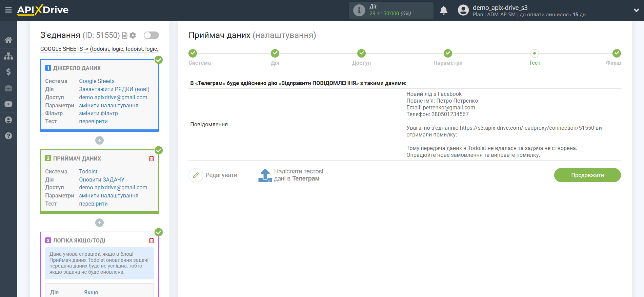Image resolution: width=644 pixels, height=297 pixels.
Task: Click the Якщо action link
Action: point(91,292)
